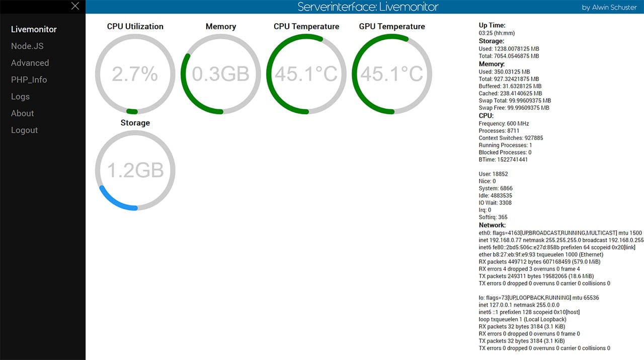The image size is (644, 360).
Task: Click the eth0 flags line
Action: [560, 233]
